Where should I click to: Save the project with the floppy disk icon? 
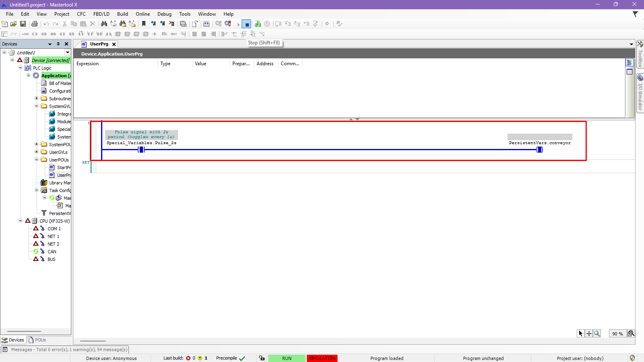pos(23,24)
